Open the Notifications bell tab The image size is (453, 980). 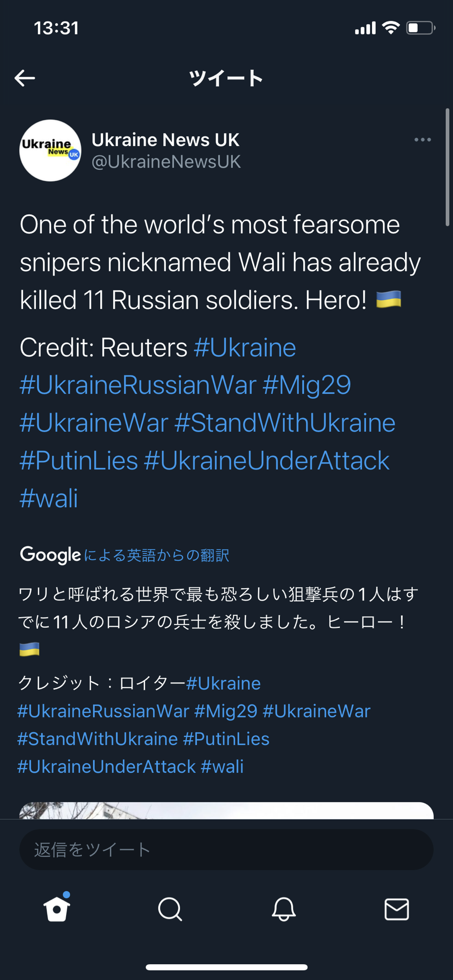pyautogui.click(x=283, y=909)
